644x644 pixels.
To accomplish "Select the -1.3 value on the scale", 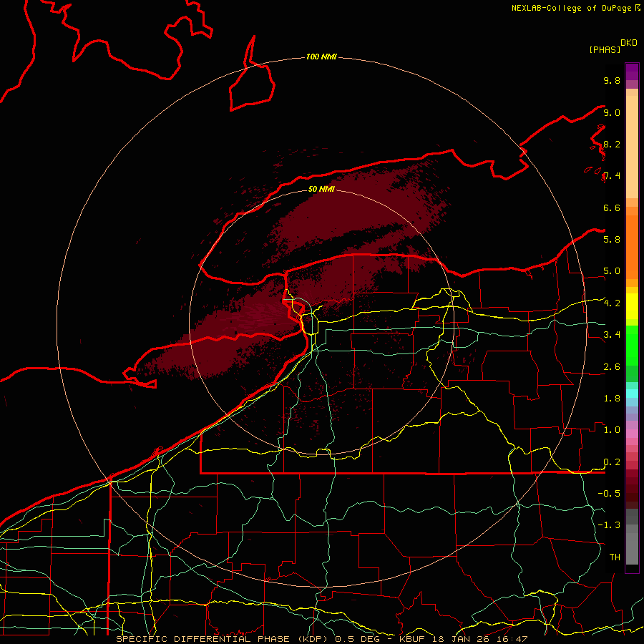I will 609,525.
